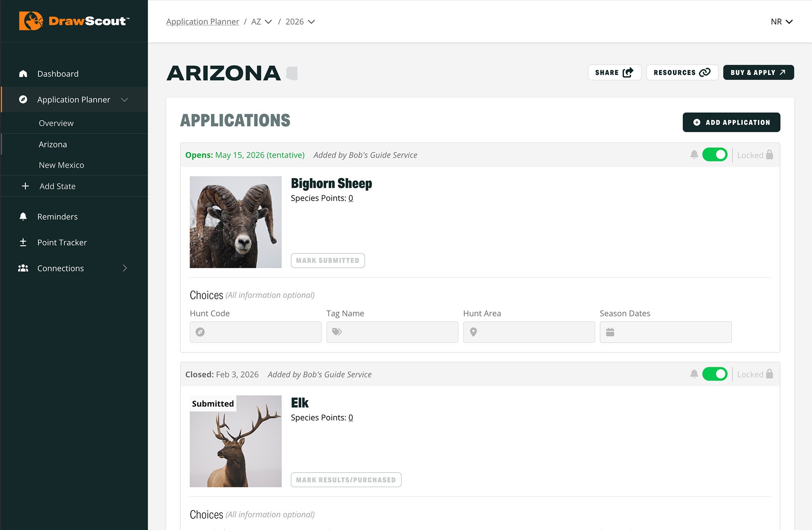Click the Hunt Code input field
This screenshot has width=812, height=530.
pyautogui.click(x=255, y=332)
